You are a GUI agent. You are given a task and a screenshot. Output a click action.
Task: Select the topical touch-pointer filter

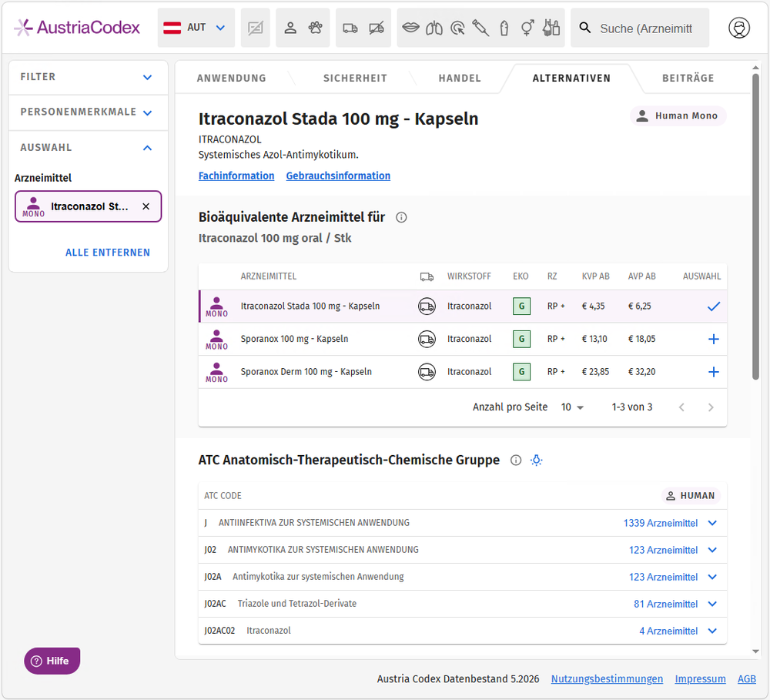click(457, 28)
